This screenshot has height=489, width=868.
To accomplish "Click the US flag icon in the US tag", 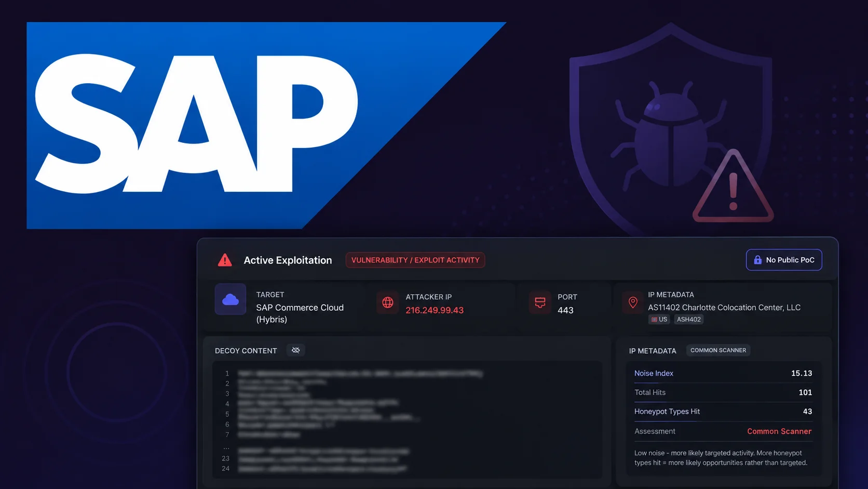I will (654, 320).
